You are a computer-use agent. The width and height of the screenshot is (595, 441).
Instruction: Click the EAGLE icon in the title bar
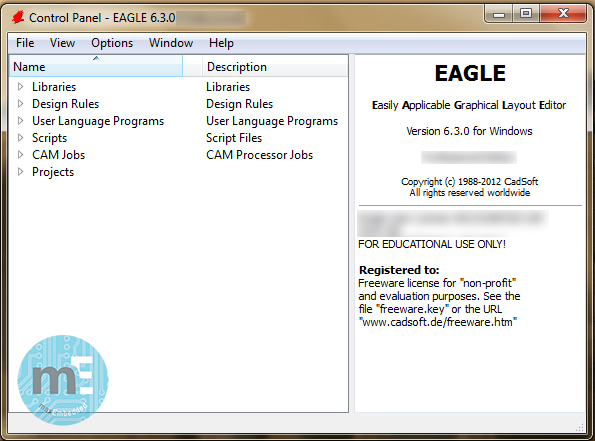coord(18,17)
